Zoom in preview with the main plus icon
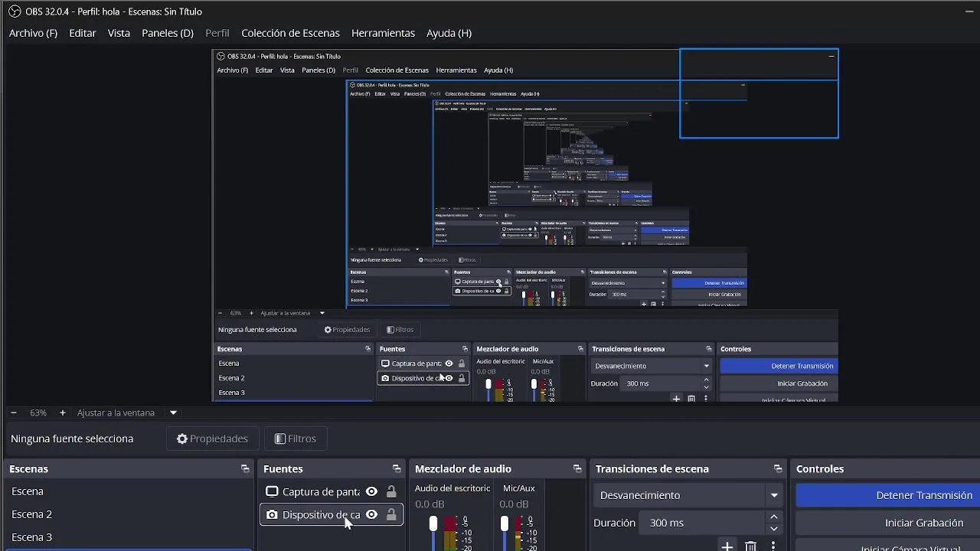The height and width of the screenshot is (551, 980). coord(63,412)
